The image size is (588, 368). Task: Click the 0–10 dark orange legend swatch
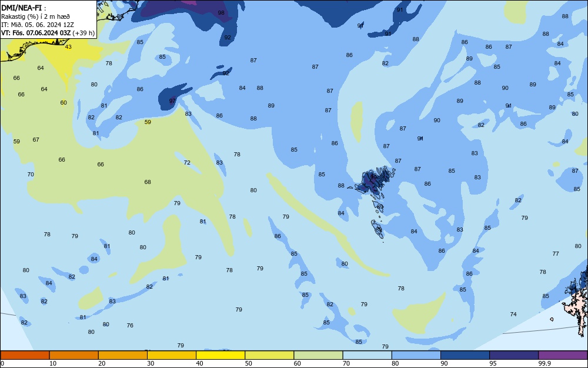(25, 355)
